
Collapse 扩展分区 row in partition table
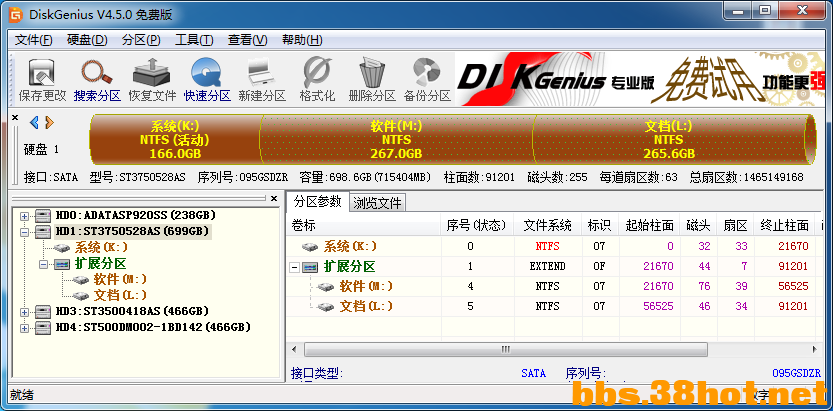tap(294, 267)
